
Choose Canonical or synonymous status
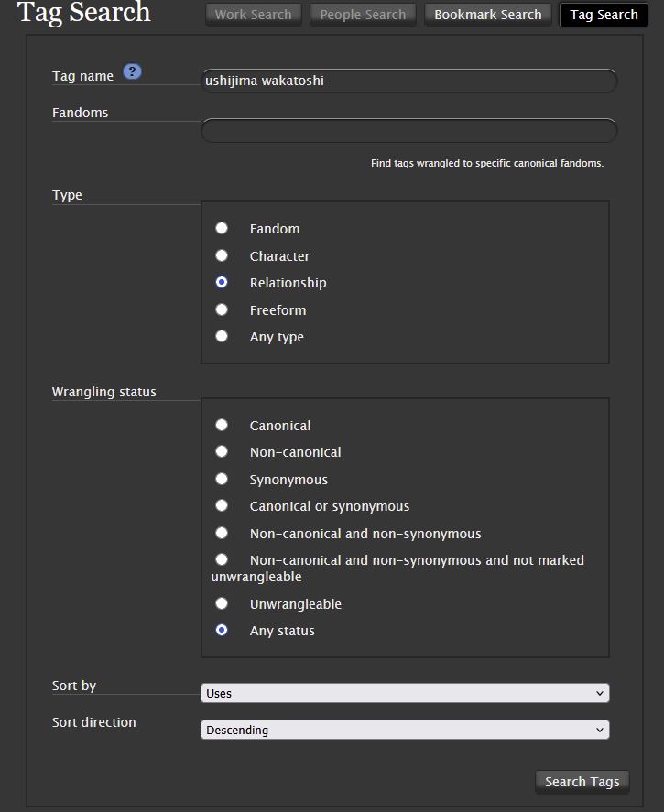[x=222, y=505]
